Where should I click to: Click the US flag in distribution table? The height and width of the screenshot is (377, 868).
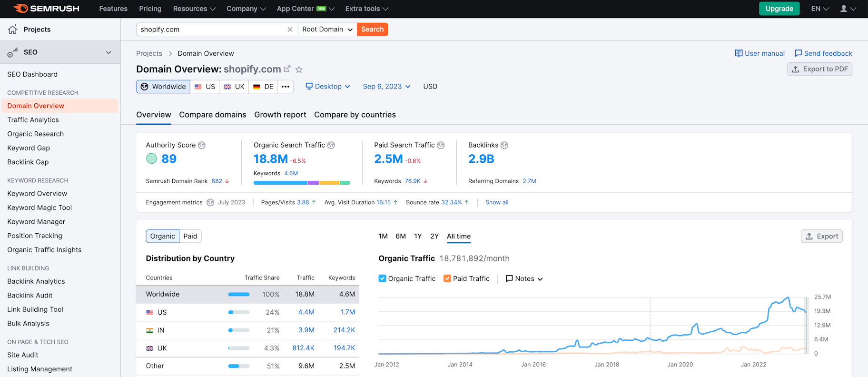(x=150, y=312)
